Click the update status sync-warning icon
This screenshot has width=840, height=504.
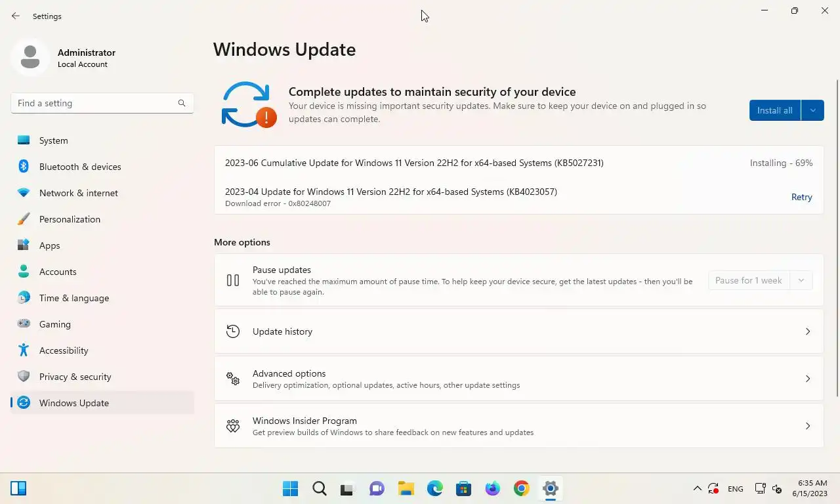(x=249, y=104)
